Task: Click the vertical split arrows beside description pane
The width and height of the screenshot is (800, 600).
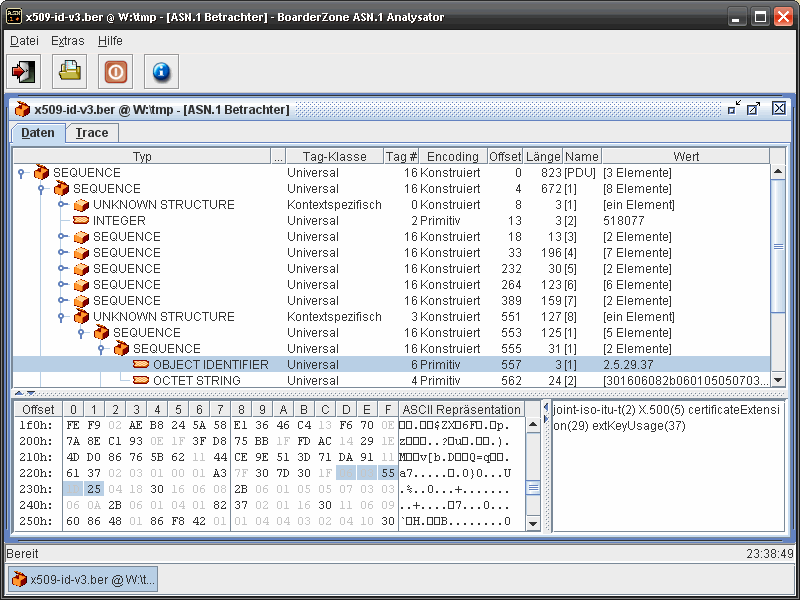Action: [x=546, y=412]
